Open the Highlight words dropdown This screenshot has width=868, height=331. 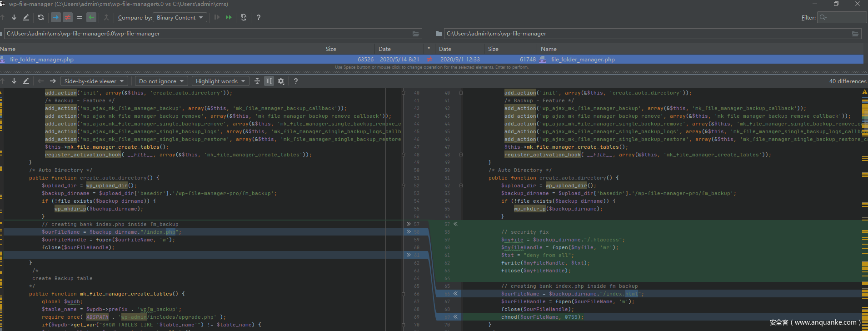pos(220,81)
